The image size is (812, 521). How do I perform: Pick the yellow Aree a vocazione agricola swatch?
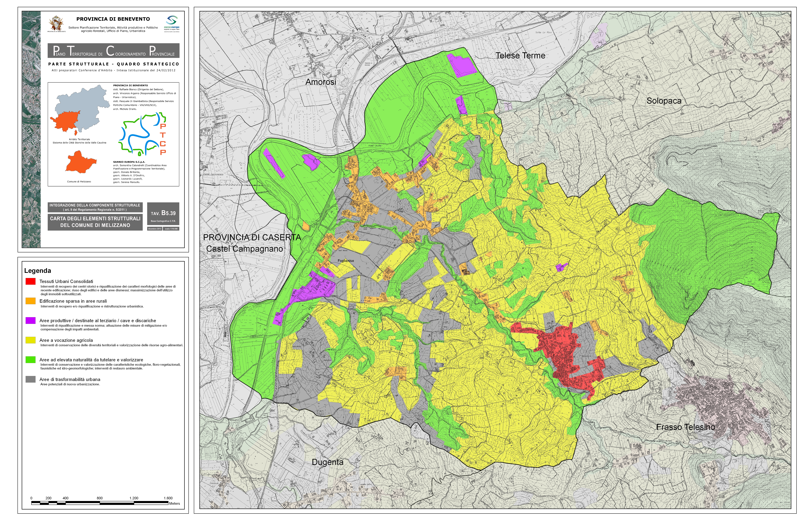[x=31, y=340]
